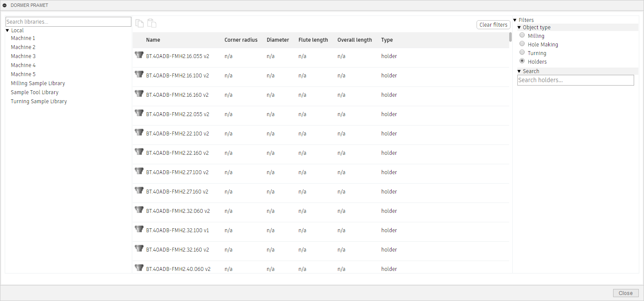Viewport: 644px width, 301px height.
Task: Open Turning Sample Library
Action: coord(39,101)
